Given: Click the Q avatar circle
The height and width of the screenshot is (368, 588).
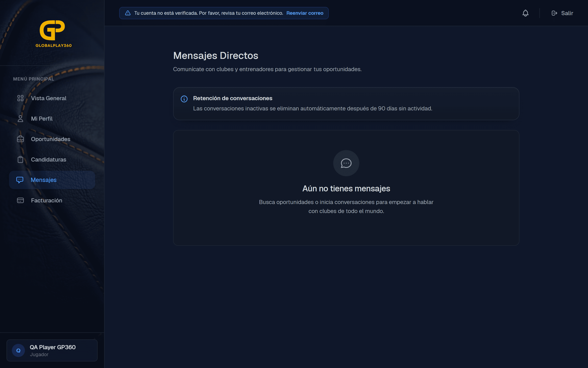Looking at the screenshot, I should [x=18, y=350].
